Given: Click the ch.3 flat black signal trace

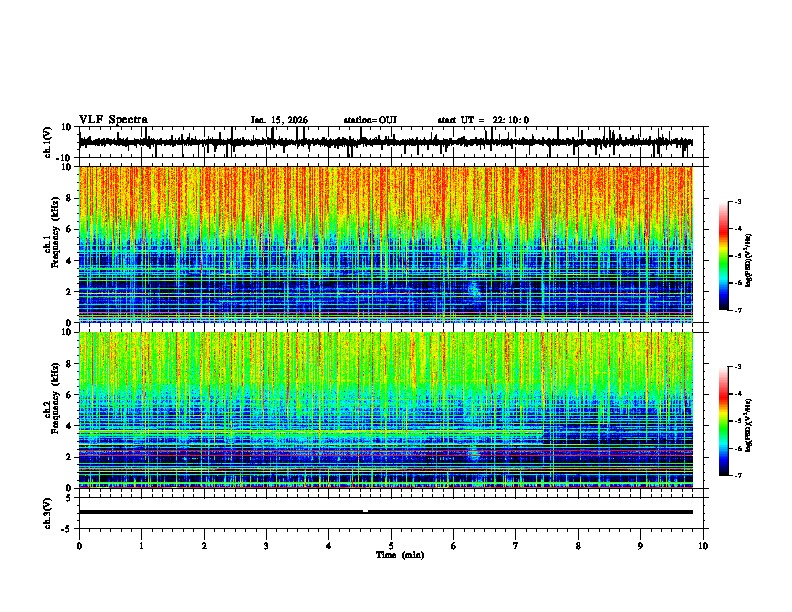Looking at the screenshot, I should [x=386, y=512].
